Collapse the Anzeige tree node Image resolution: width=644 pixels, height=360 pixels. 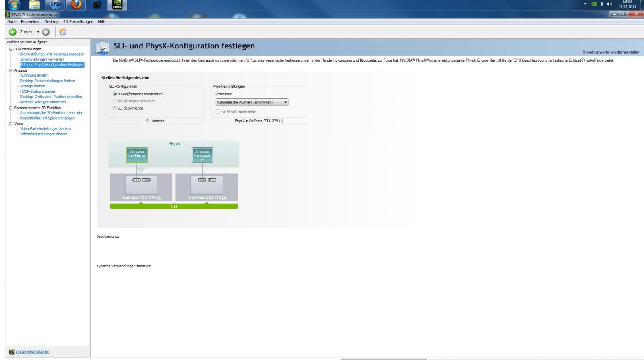[x=11, y=70]
